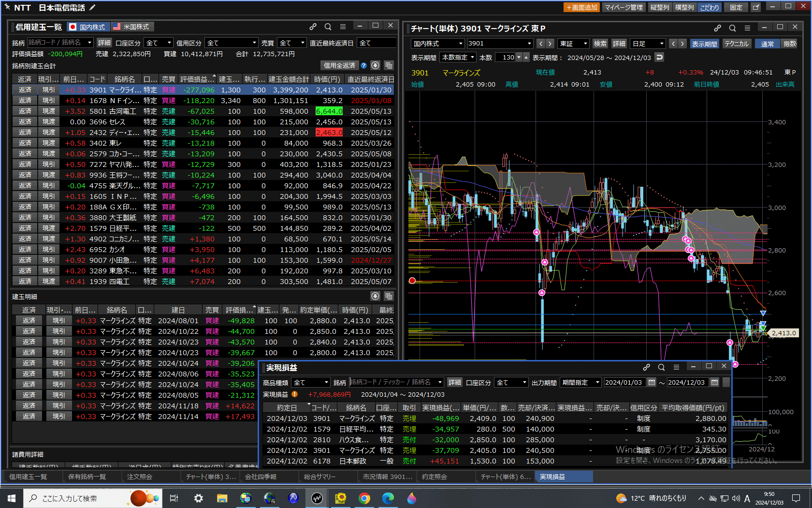Click download icon in 建玉明細 section
Viewport: 812px width, 508px height.
(375, 296)
